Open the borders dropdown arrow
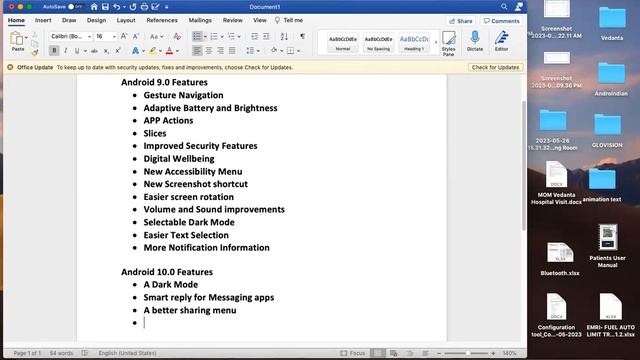Image resolution: width=640 pixels, height=360 pixels. tap(298, 51)
